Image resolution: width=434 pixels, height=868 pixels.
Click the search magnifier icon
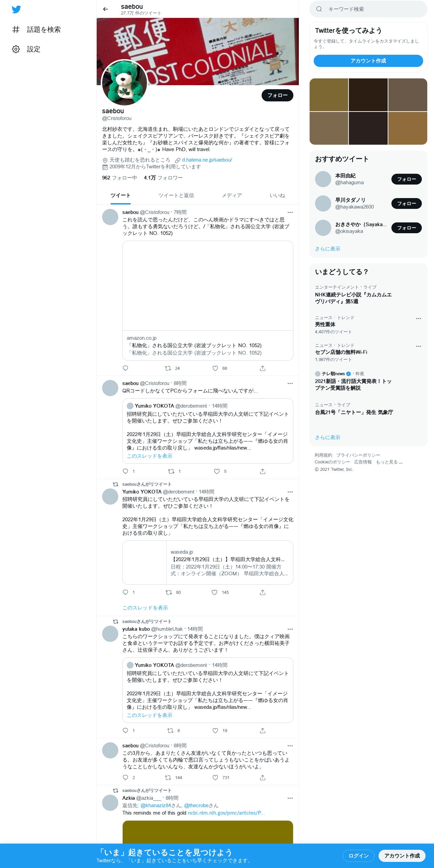(x=319, y=9)
